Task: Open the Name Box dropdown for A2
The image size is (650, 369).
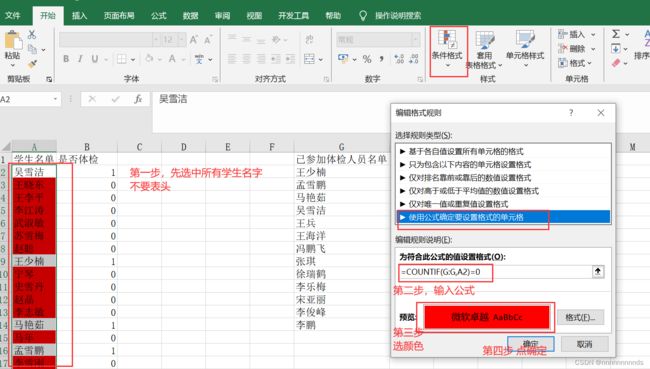Action: pyautogui.click(x=55, y=99)
